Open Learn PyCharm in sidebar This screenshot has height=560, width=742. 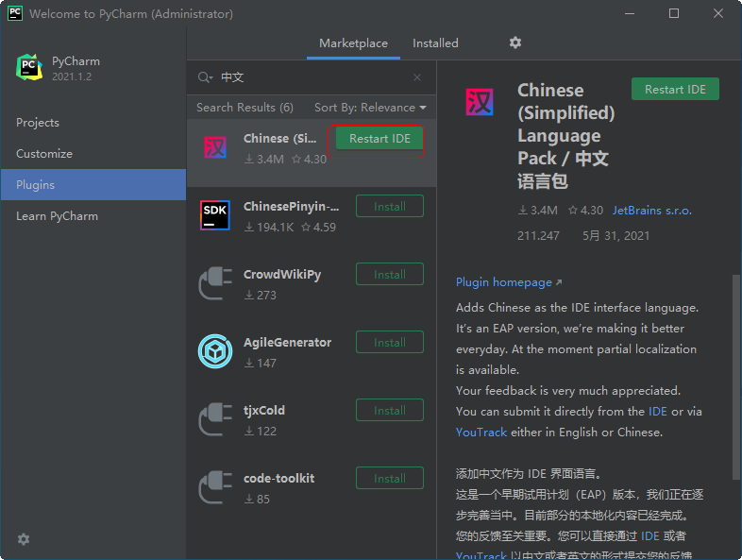point(93,216)
